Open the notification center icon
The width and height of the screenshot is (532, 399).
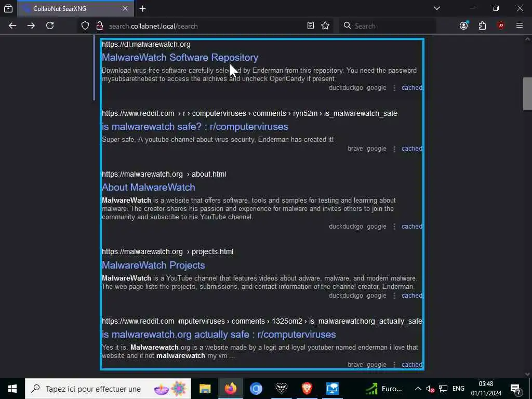point(516,389)
